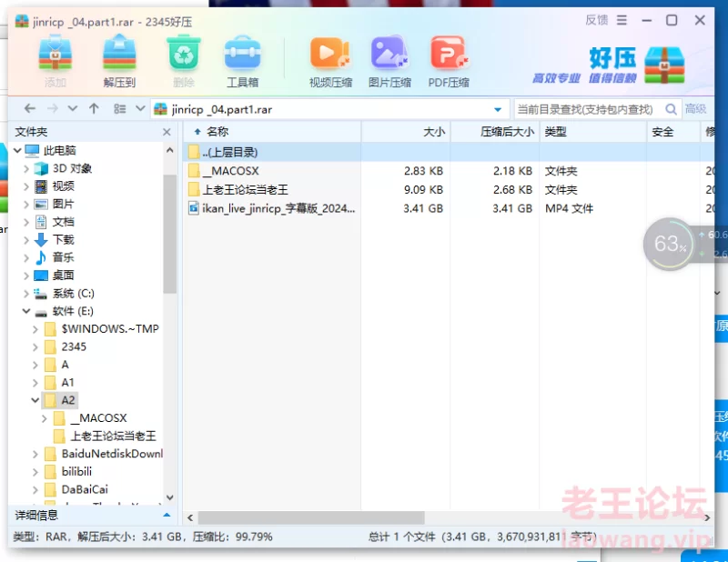Click the 高级 advanced search link
Viewport: 728px width, 562px height.
695,109
